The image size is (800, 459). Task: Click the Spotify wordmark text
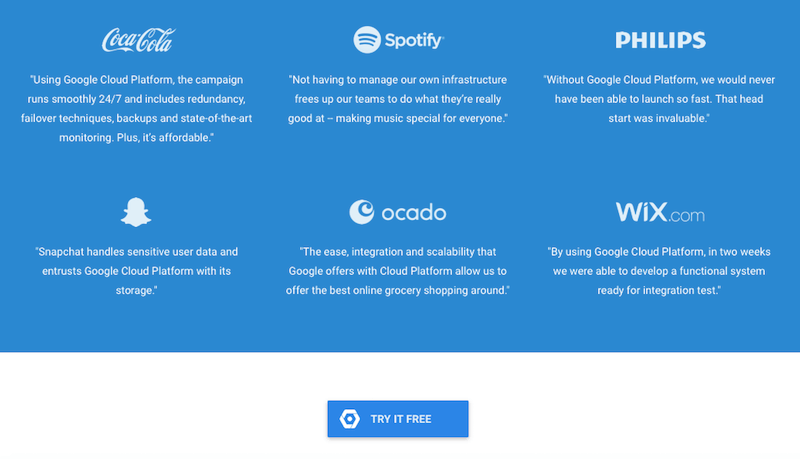point(413,41)
